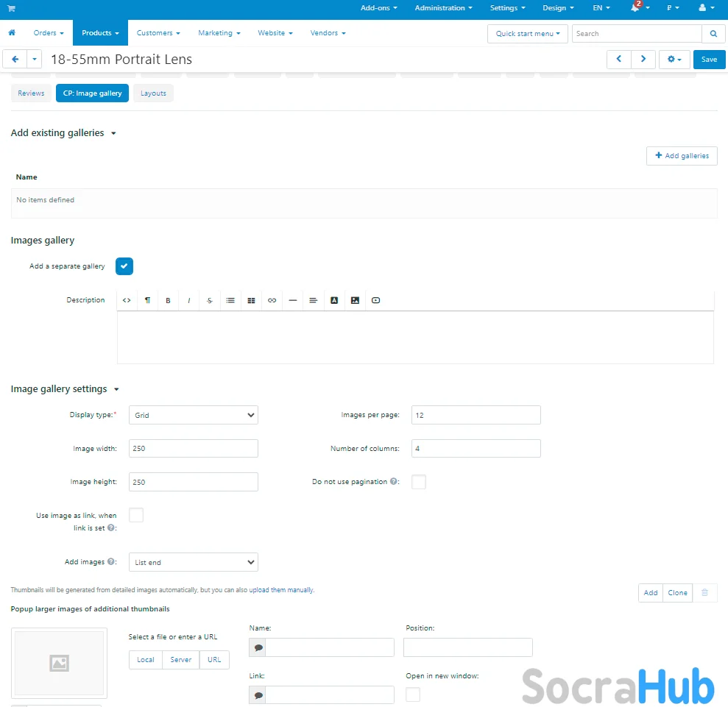
Task: Click the Images per page field
Action: 476,415
